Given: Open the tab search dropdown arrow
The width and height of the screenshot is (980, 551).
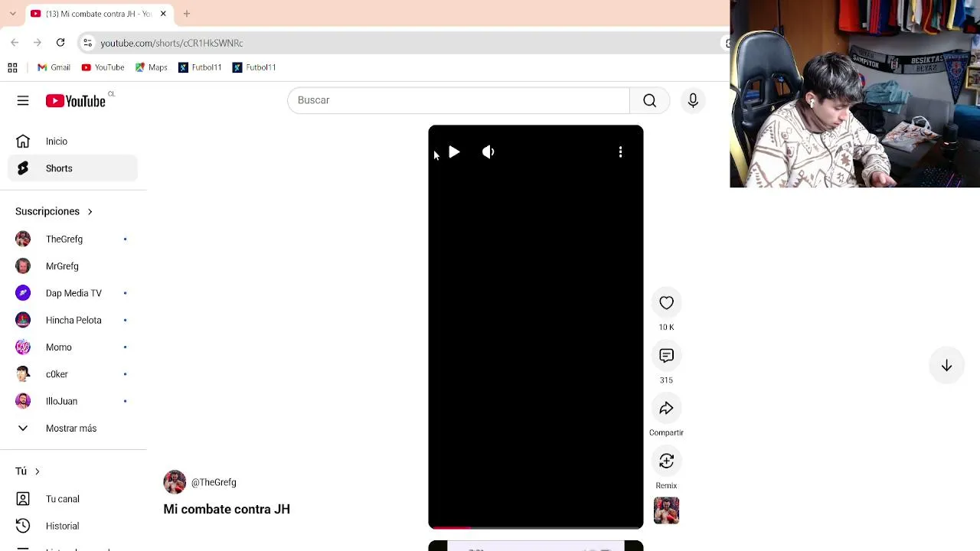Looking at the screenshot, I should point(12,14).
